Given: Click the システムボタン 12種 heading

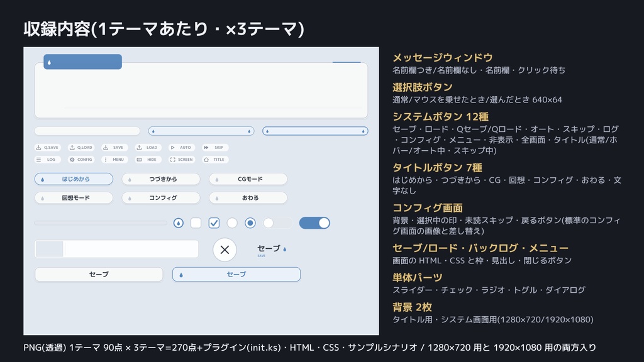Looking at the screenshot, I should [x=440, y=116].
